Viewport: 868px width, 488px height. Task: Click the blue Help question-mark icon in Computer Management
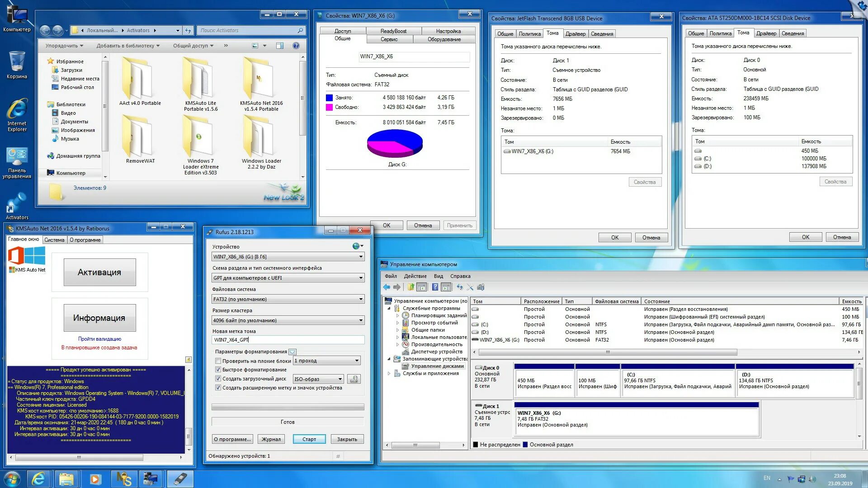(x=435, y=287)
